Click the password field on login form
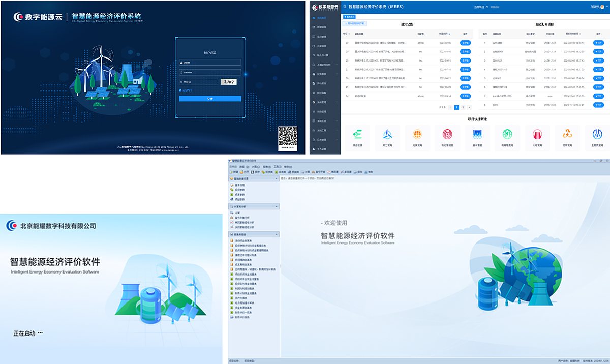The image size is (610, 364). click(210, 72)
